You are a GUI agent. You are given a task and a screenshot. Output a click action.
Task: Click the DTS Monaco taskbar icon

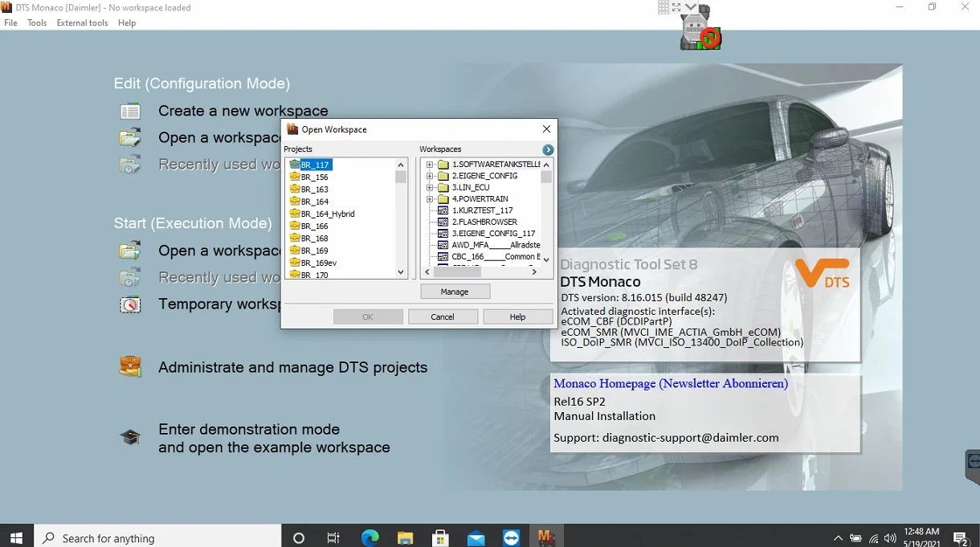[546, 538]
